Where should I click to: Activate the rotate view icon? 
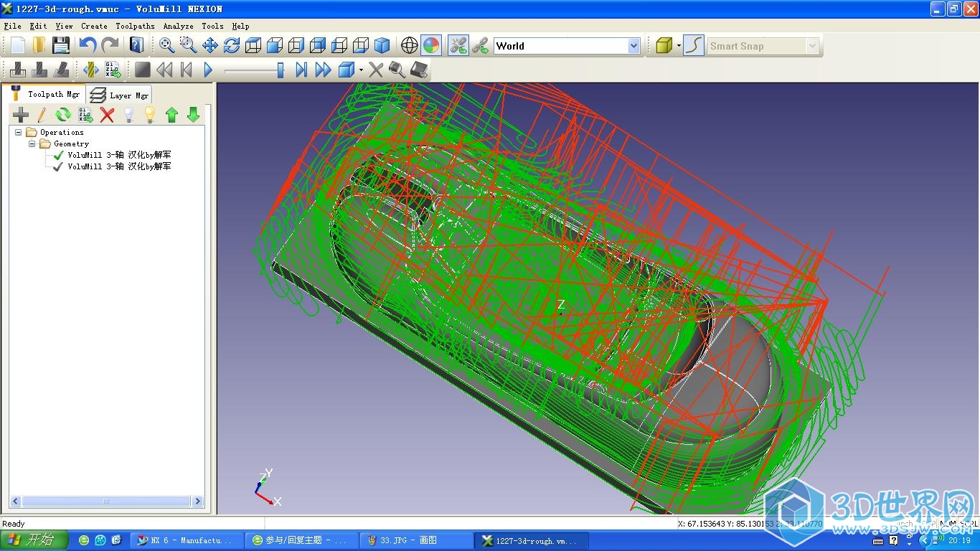[x=231, y=45]
